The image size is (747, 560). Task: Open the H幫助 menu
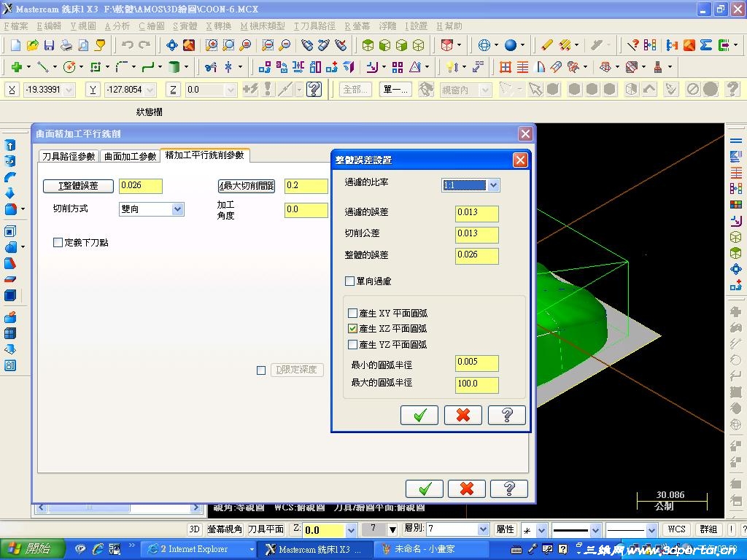point(449,26)
